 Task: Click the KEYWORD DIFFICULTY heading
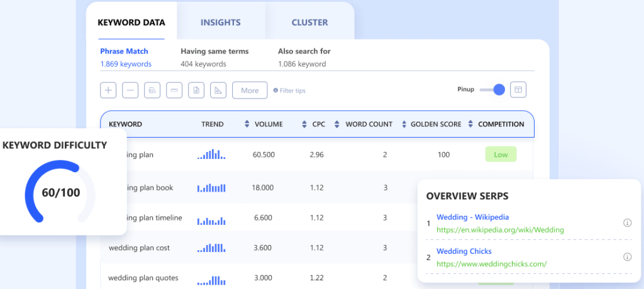point(55,145)
